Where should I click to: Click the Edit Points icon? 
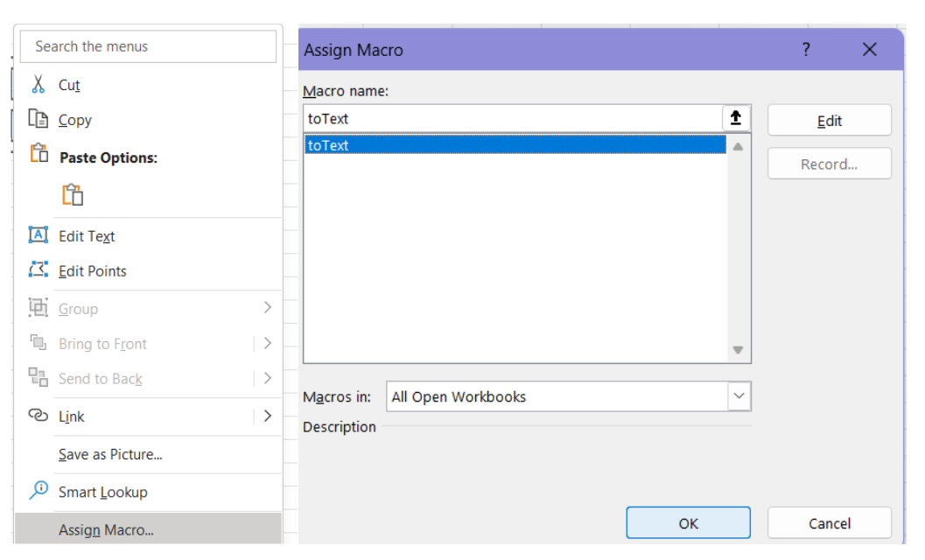pos(38,270)
